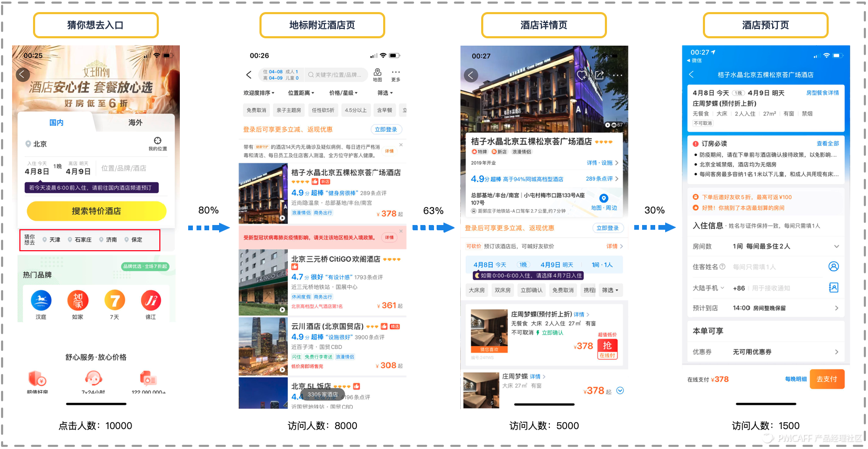This screenshot has height=449, width=868.
Task: Tap 立即登录 on the hotel list page
Action: pyautogui.click(x=386, y=130)
